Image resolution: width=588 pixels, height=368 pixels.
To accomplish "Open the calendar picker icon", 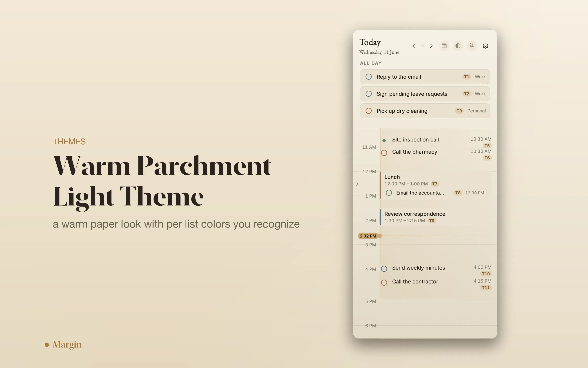I will pyautogui.click(x=444, y=46).
